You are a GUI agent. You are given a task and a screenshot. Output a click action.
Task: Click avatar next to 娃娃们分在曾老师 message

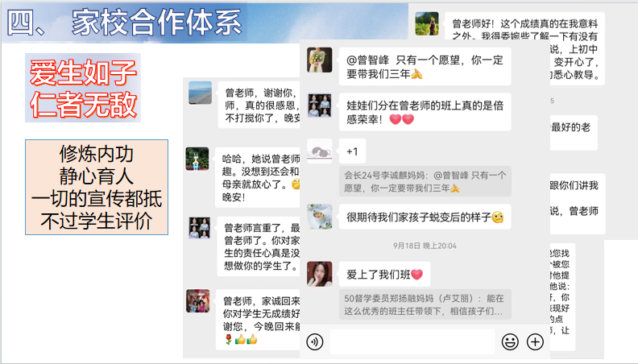320,105
